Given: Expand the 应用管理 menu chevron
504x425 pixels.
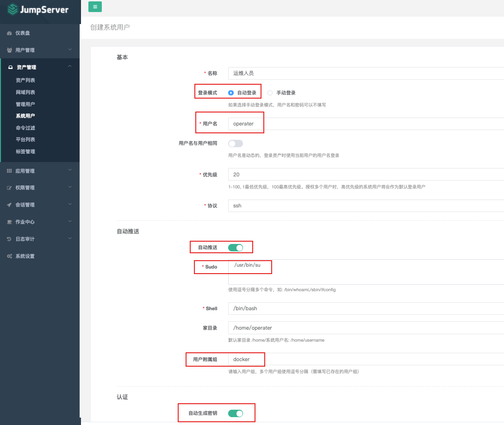Looking at the screenshot, I should 70,170.
